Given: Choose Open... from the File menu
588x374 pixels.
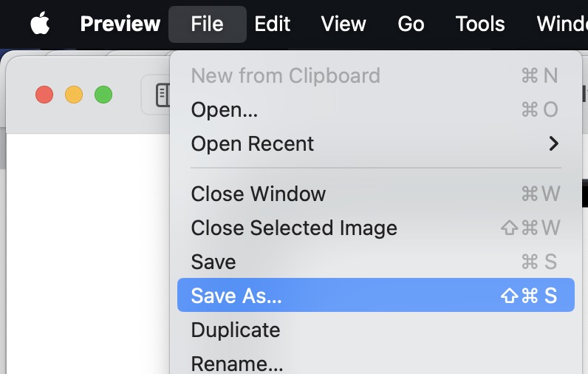Looking at the screenshot, I should click(x=225, y=109).
